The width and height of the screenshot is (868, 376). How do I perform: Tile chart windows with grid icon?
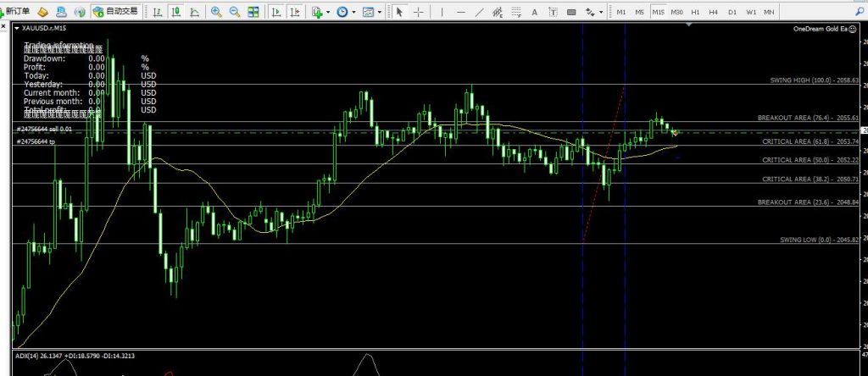(253, 12)
